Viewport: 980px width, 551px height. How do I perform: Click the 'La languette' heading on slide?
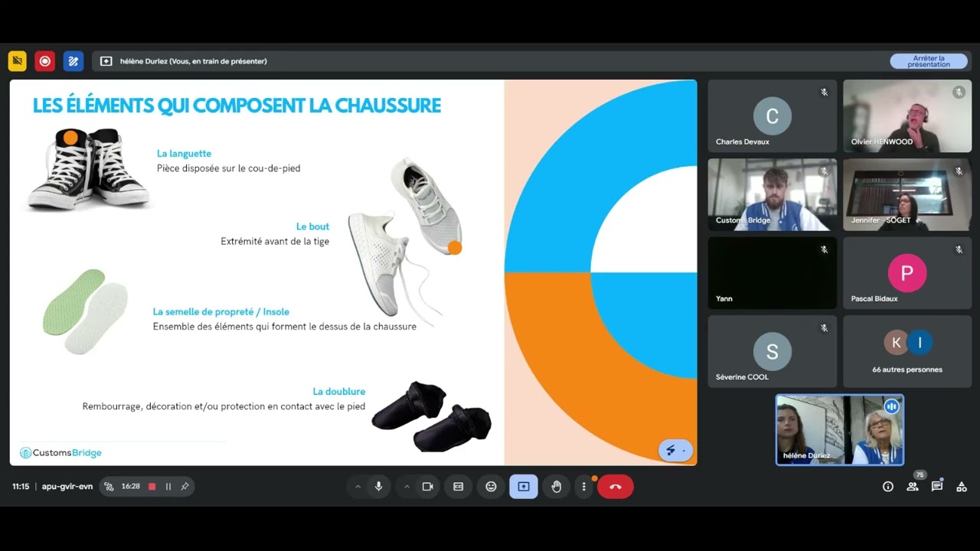coord(184,154)
